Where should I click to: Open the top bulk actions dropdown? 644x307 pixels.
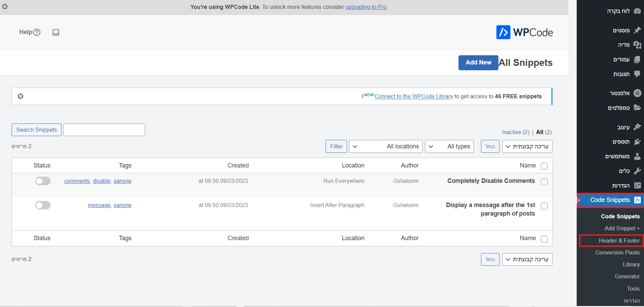527,146
